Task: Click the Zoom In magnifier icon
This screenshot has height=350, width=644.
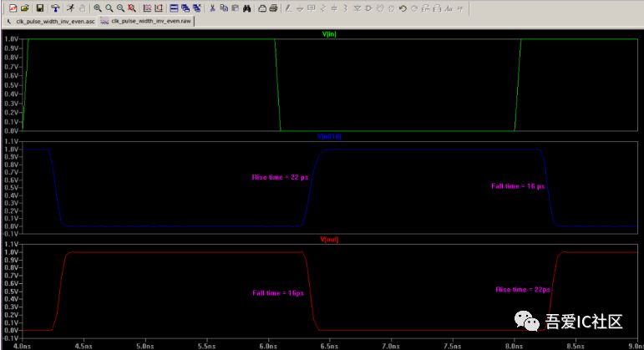Action: click(x=98, y=8)
